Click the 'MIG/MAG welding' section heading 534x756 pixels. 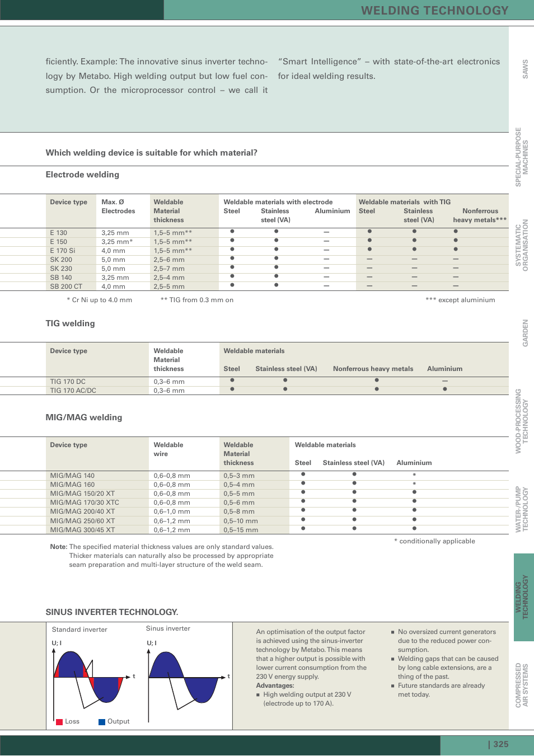point(83,417)
